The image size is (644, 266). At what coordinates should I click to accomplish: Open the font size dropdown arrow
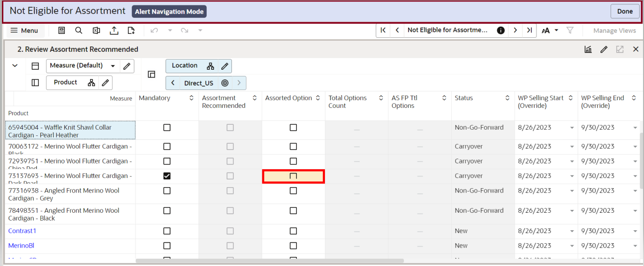556,30
